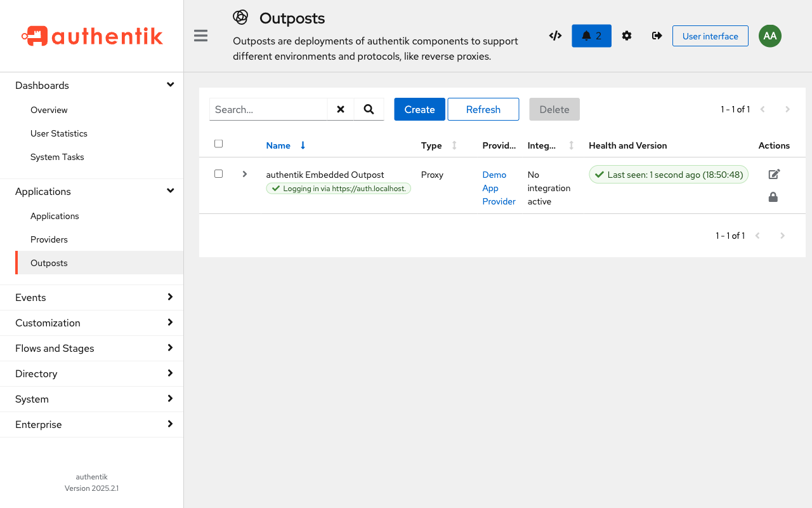Image resolution: width=812 pixels, height=508 pixels.
Task: Run search with magnifier icon
Action: 369,109
